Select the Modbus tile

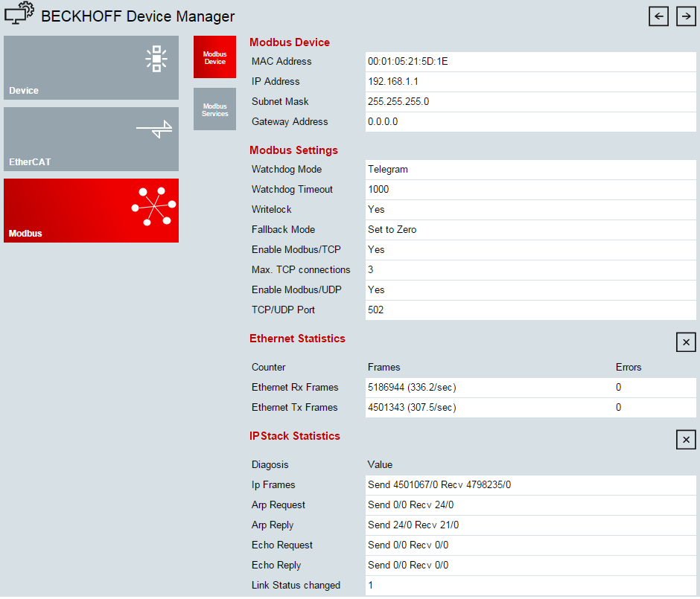tap(91, 211)
